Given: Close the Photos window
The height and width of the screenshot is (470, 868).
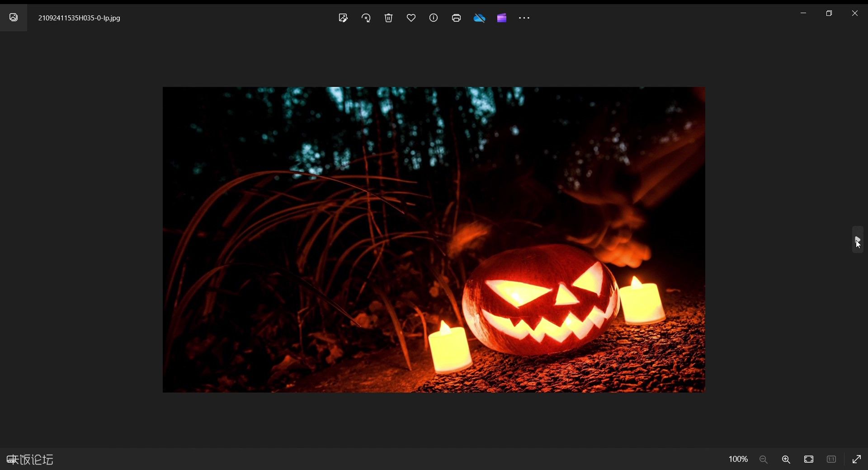Looking at the screenshot, I should tap(855, 13).
